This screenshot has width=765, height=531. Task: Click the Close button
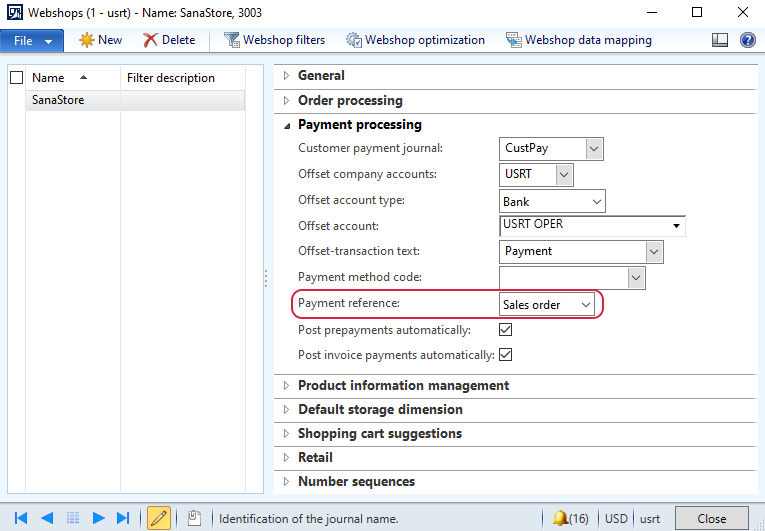[x=712, y=518]
